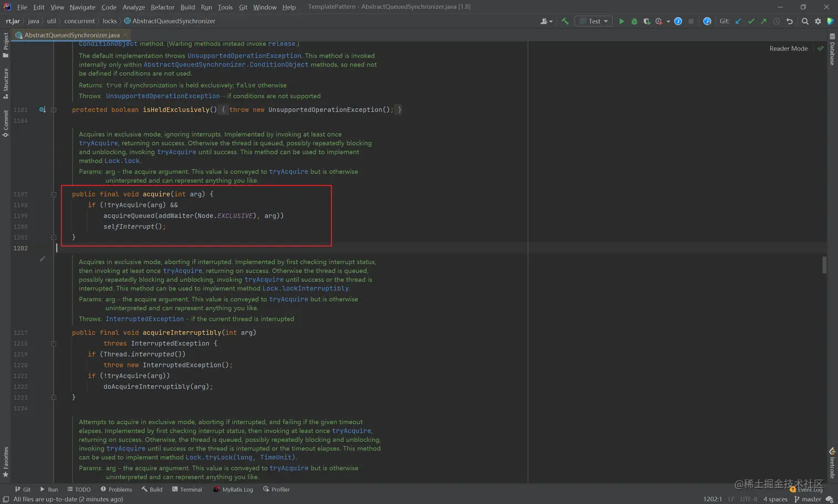
Task: Click the override gutter icon at line 1181
Action: tap(42, 110)
